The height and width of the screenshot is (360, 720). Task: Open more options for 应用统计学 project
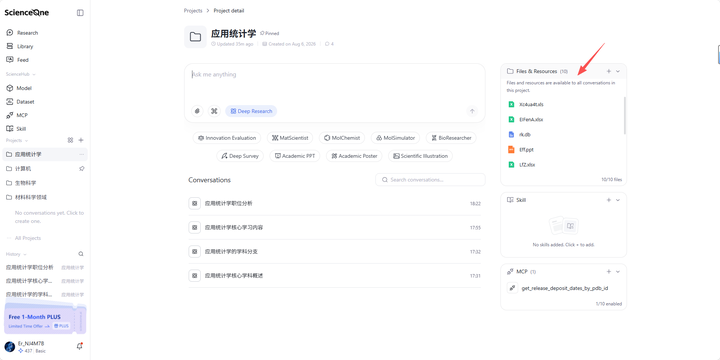82,154
